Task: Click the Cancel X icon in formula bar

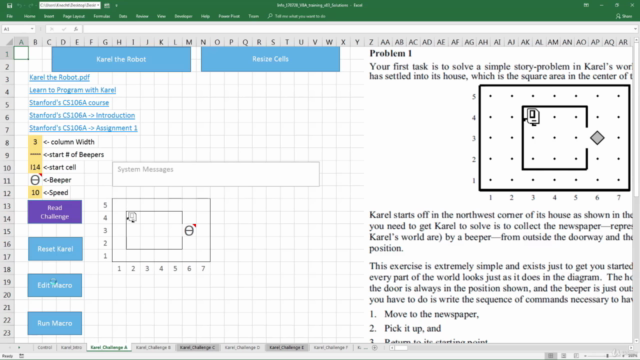Action: point(52,29)
